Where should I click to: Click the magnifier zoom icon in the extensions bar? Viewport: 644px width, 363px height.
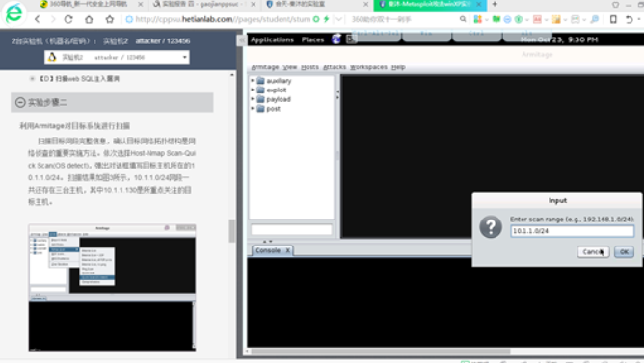pos(594,19)
